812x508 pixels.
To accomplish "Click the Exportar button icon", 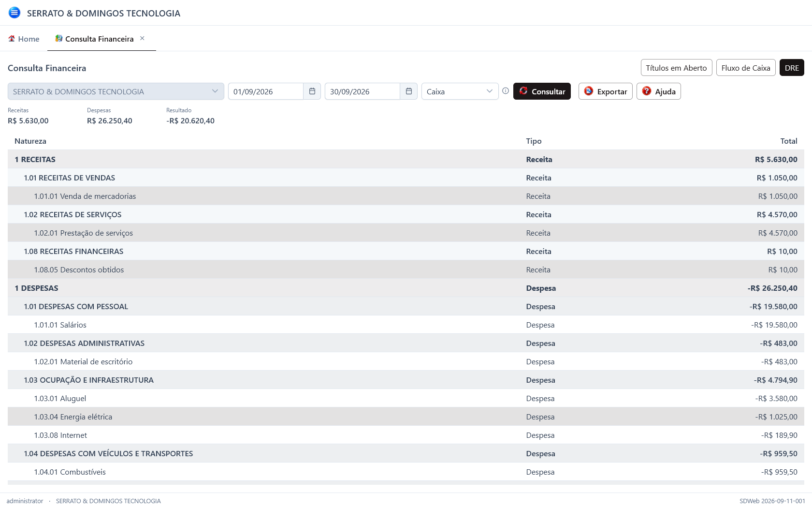I will point(589,91).
